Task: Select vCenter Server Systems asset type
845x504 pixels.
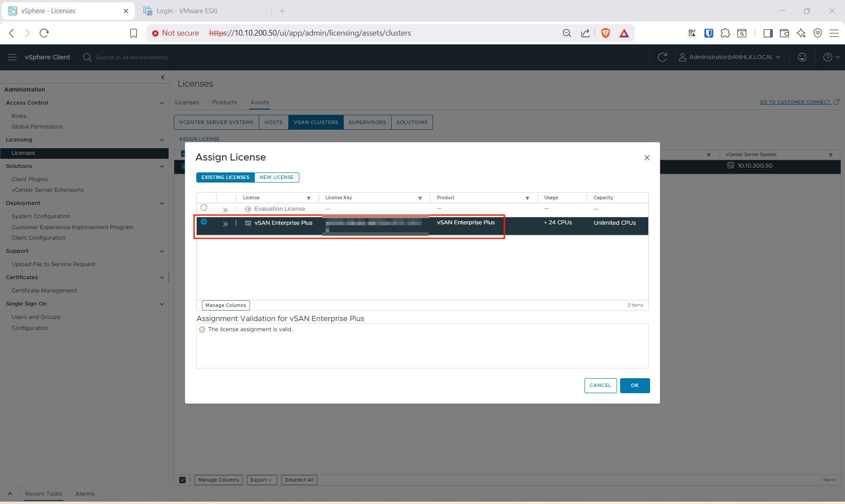Action: pyautogui.click(x=217, y=122)
